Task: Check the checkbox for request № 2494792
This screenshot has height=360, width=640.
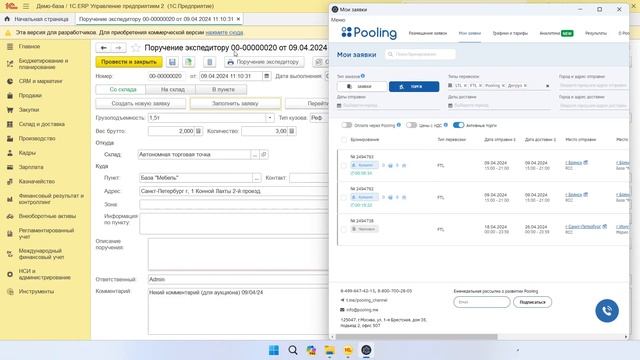Action: tap(344, 197)
